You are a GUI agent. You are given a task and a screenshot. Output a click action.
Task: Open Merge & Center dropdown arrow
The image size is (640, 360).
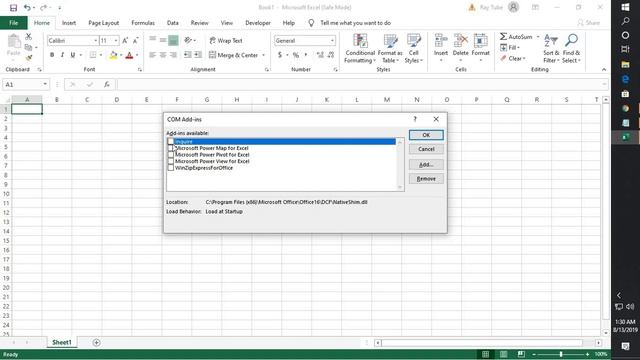tap(263, 55)
